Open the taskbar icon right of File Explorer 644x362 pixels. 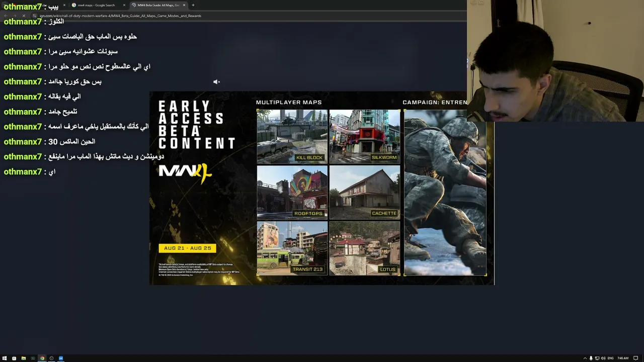coord(33,358)
